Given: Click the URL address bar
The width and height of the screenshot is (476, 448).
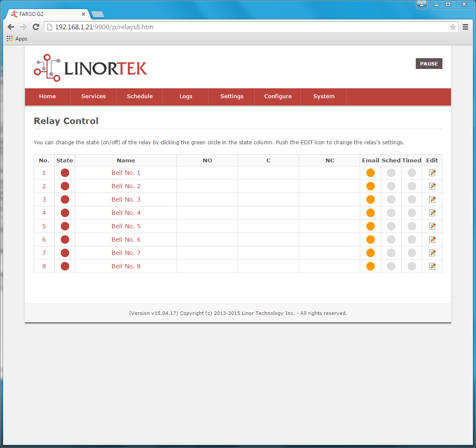Looking at the screenshot, I should 250,27.
